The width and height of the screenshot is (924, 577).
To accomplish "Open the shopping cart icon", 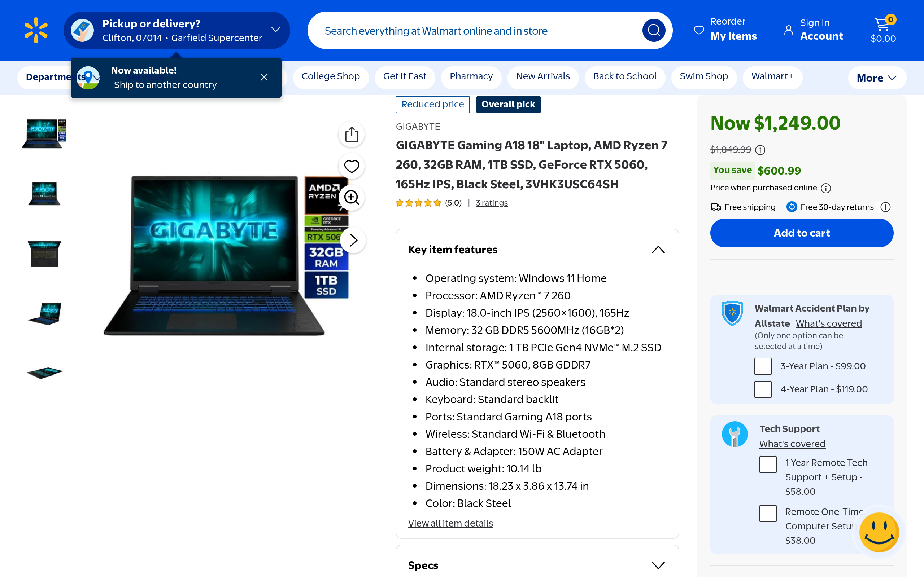I will pyautogui.click(x=883, y=29).
